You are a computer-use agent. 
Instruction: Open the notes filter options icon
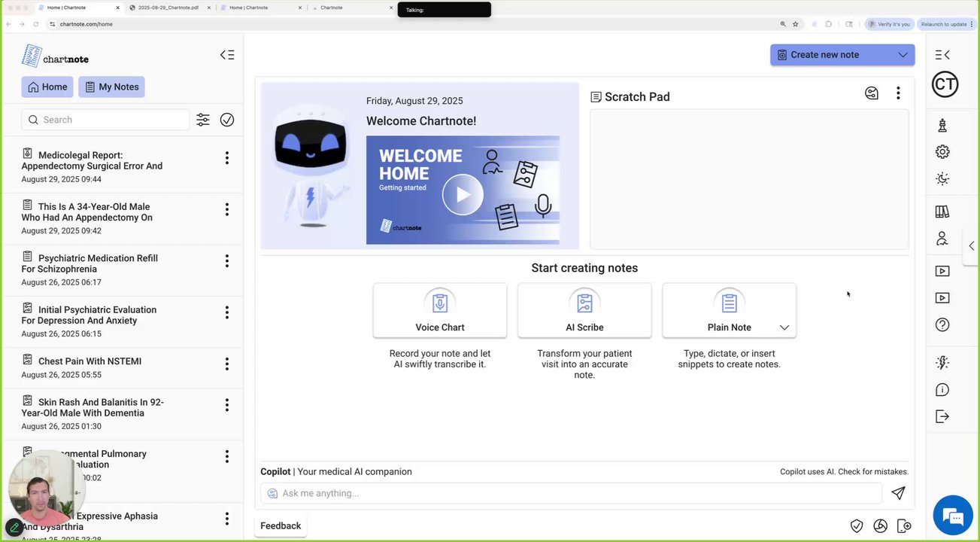(203, 120)
